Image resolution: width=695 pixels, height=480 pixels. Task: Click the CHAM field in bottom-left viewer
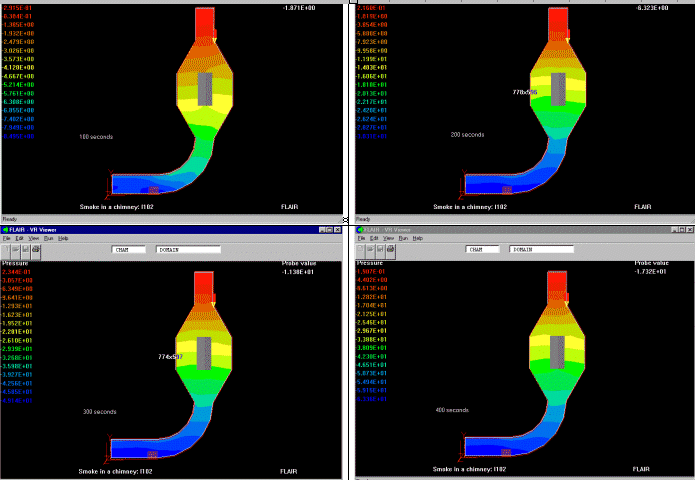tap(127, 249)
